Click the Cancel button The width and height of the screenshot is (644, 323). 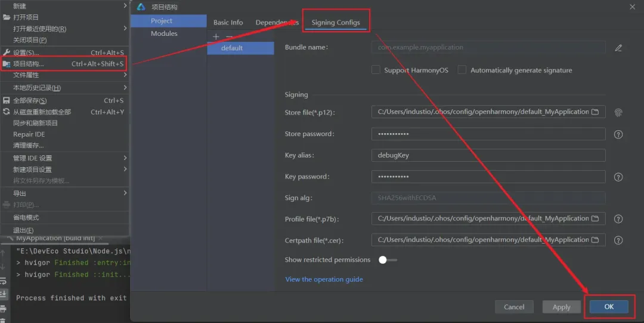(514, 307)
